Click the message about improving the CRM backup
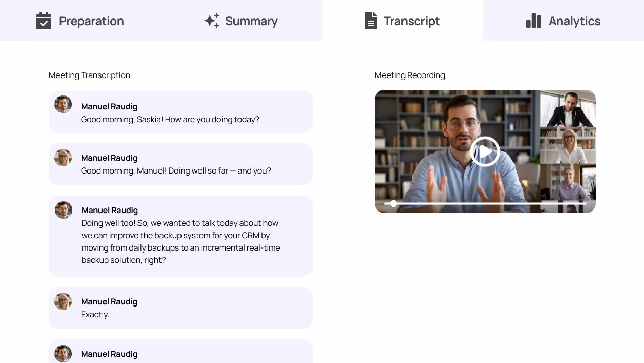Screen dimensions: 644x363 [x=181, y=241]
